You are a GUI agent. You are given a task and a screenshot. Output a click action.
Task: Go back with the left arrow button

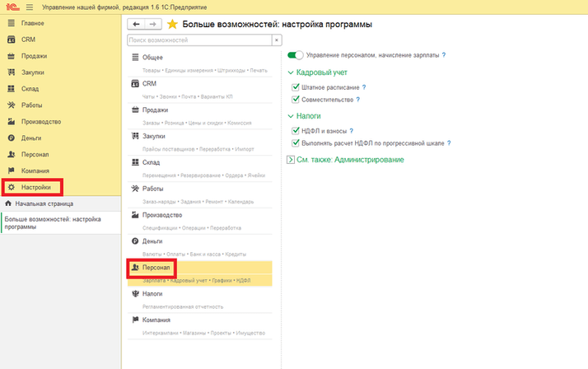136,24
